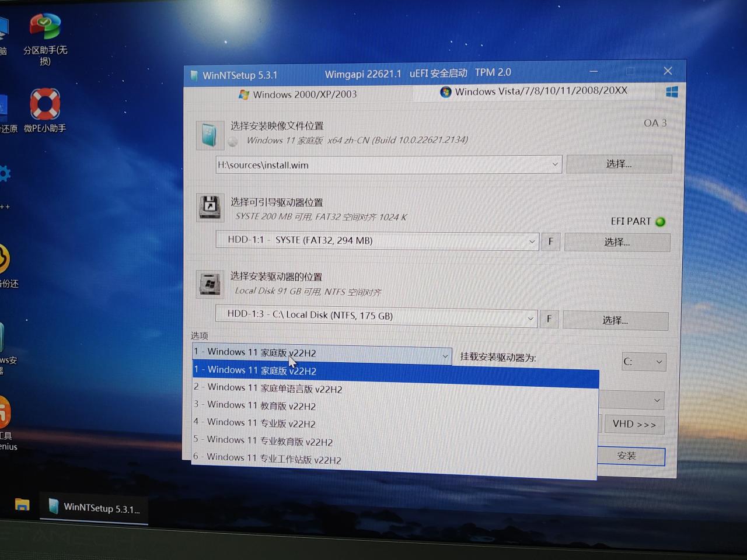Click the F button beside HDD-1:1 SYSTE

coord(550,242)
